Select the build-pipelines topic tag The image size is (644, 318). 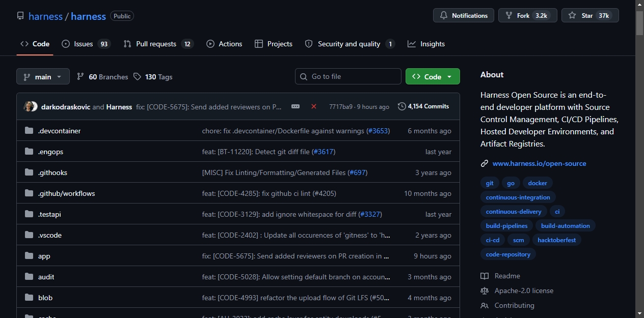tap(506, 226)
